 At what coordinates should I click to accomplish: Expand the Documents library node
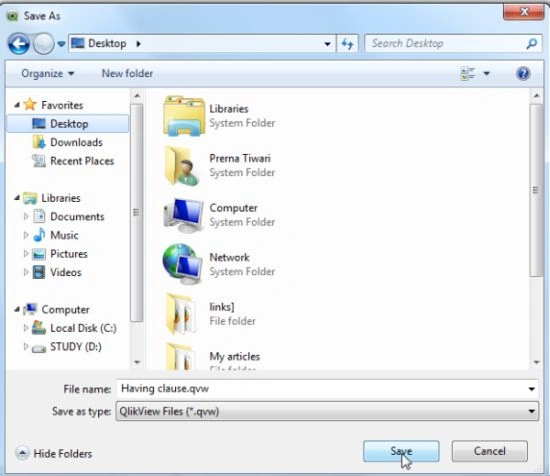pos(26,216)
